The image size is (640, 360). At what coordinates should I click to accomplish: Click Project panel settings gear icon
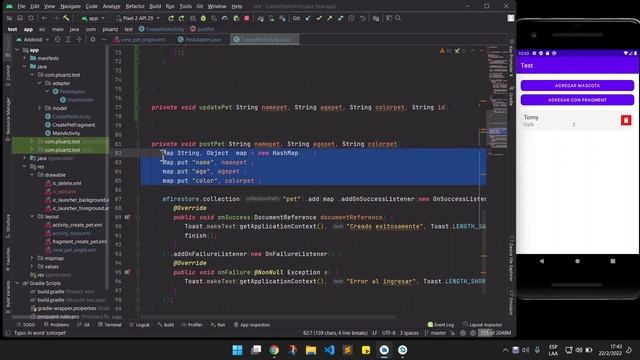[x=93, y=40]
